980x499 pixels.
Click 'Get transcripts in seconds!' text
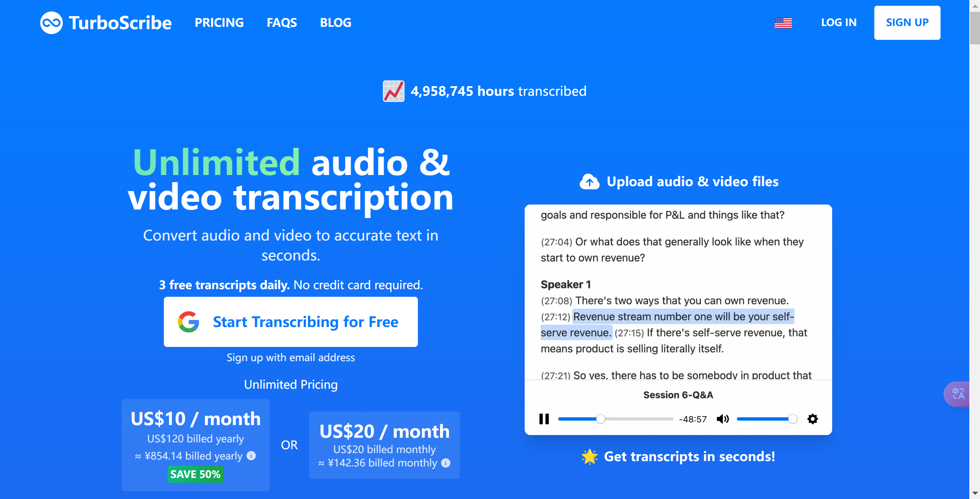point(689,456)
